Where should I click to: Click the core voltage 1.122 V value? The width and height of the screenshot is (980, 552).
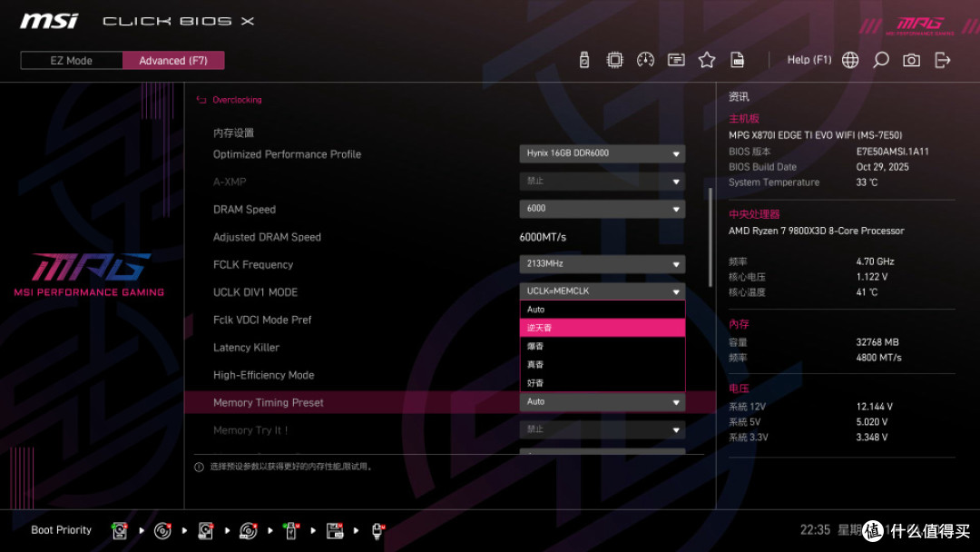click(x=872, y=277)
